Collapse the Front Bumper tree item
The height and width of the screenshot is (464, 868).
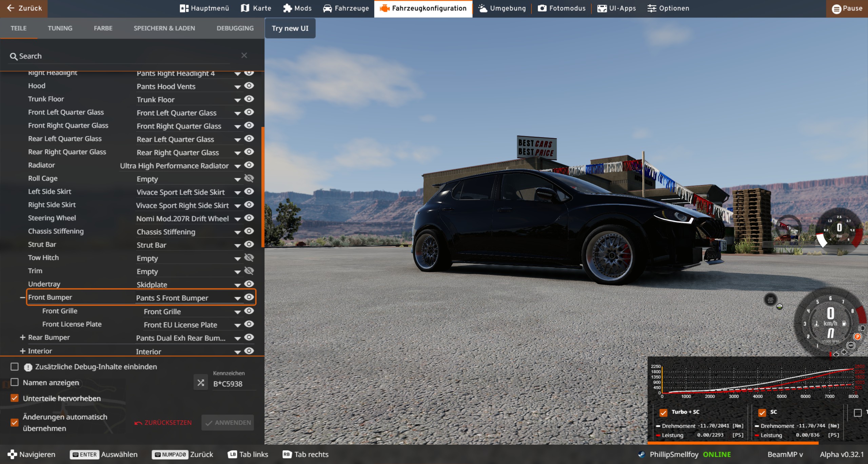click(x=22, y=298)
